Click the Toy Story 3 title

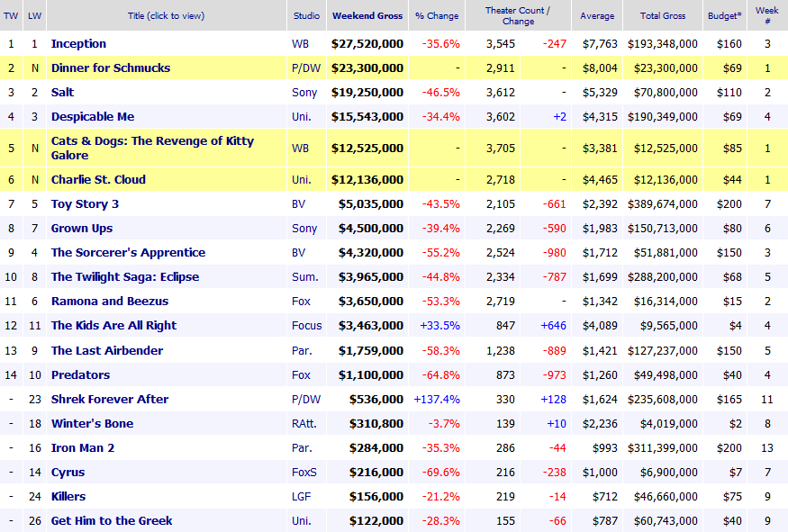[x=85, y=204]
